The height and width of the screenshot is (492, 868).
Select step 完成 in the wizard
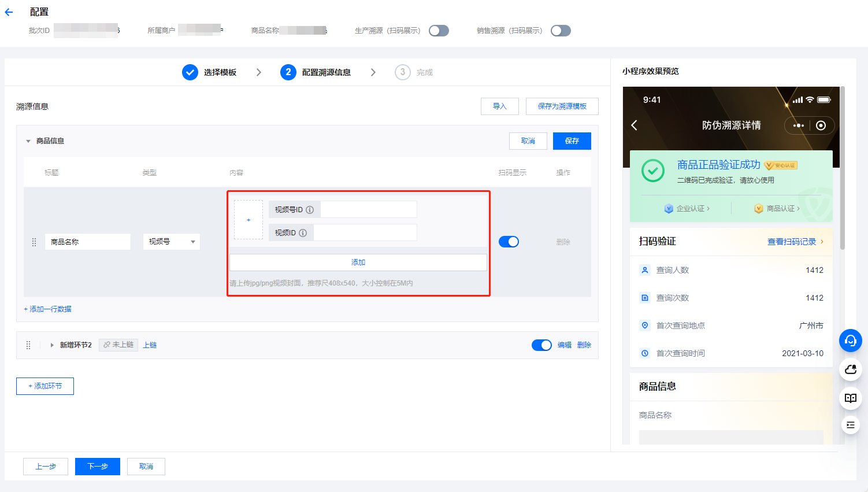414,72
